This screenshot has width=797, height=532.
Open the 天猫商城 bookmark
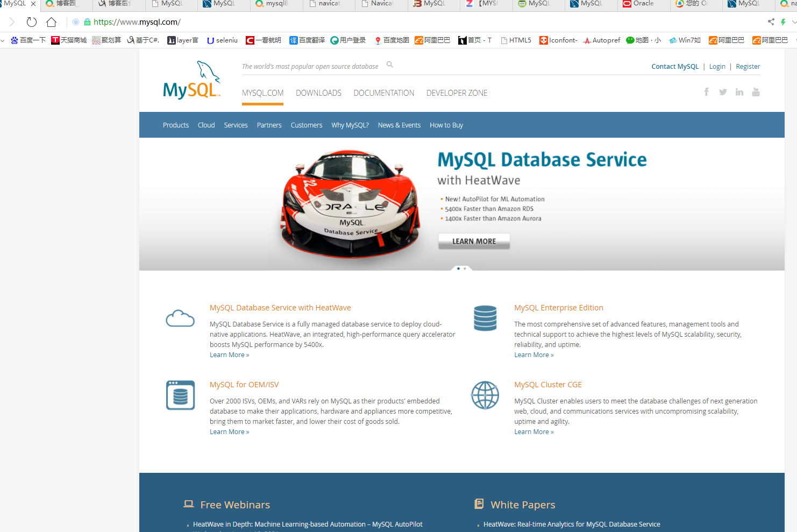[x=69, y=40]
